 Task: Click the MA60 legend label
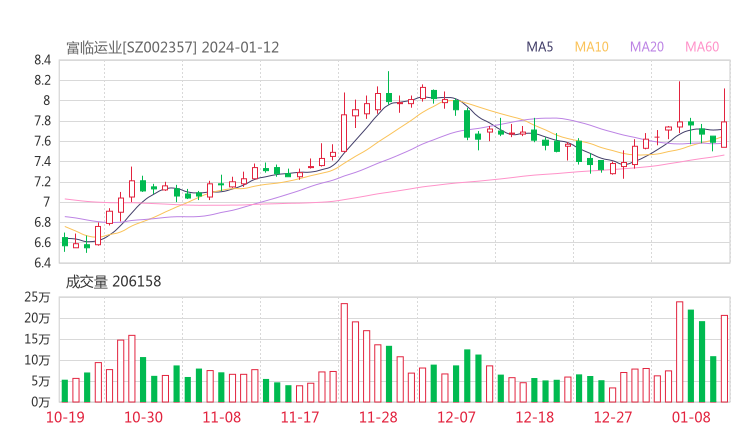702,47
